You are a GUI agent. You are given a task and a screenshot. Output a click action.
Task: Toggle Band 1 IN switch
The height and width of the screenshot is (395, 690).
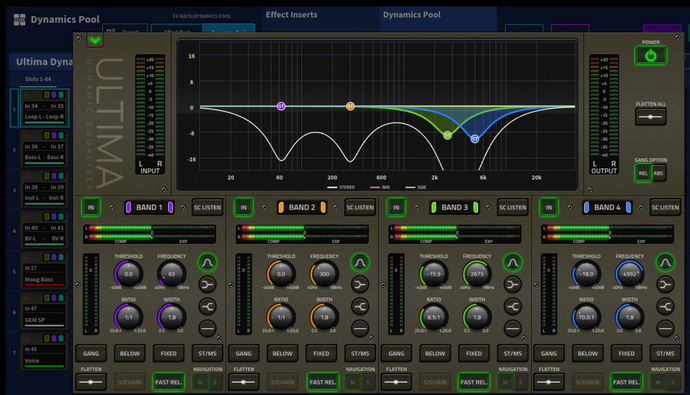91,208
